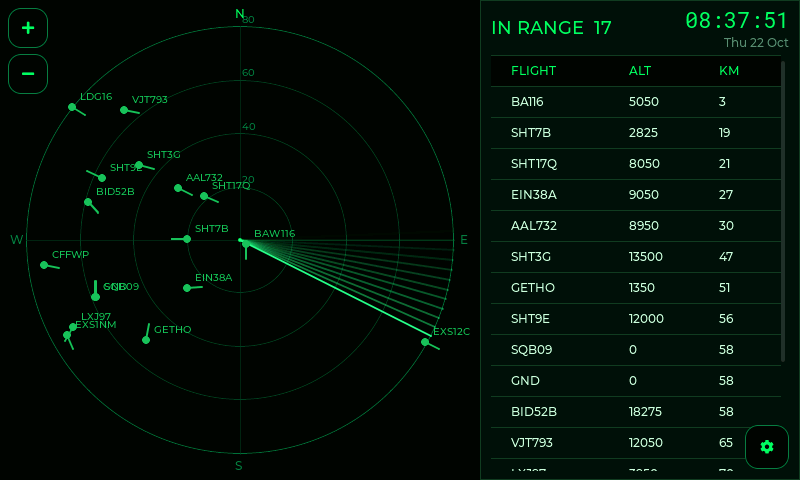Click altitude 13500 in SHT3G row
The height and width of the screenshot is (480, 800).
pyautogui.click(x=645, y=257)
